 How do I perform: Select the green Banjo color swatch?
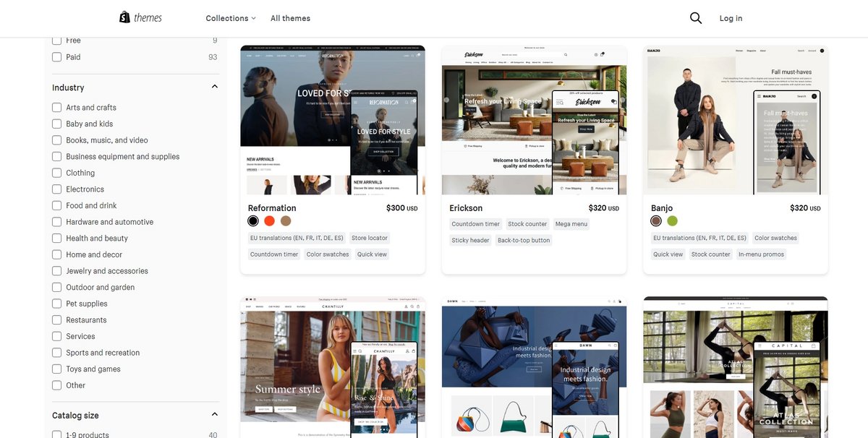coord(671,220)
